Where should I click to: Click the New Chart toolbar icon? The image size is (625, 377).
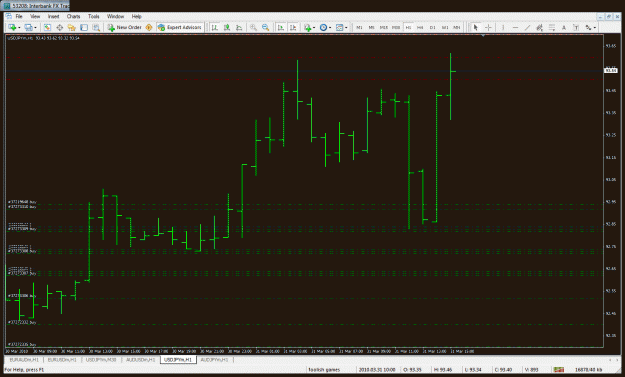pyautogui.click(x=12, y=27)
